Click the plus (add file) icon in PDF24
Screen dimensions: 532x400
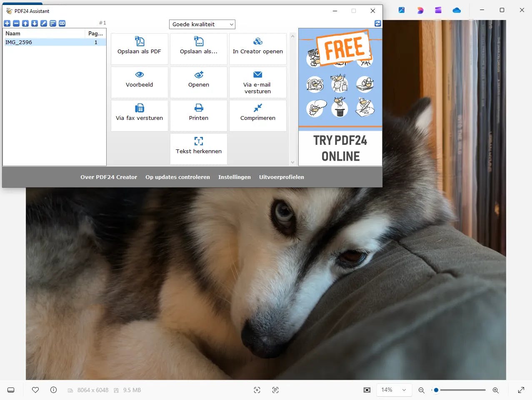click(7, 23)
